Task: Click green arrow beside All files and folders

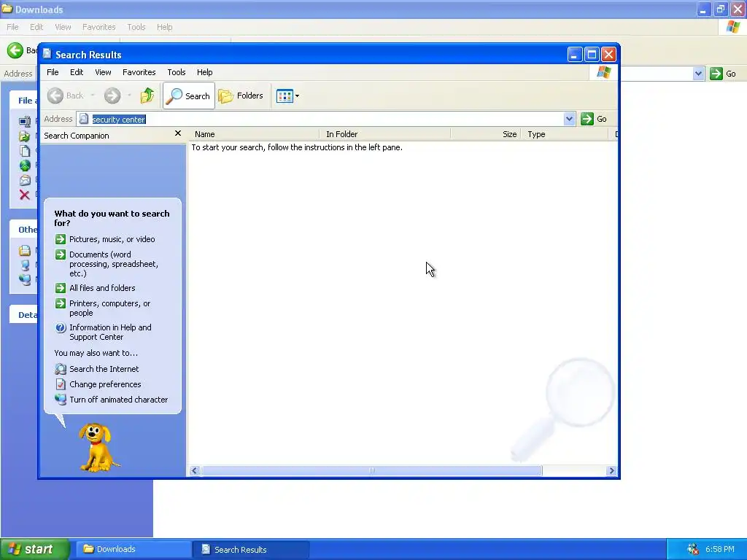Action: pos(61,288)
